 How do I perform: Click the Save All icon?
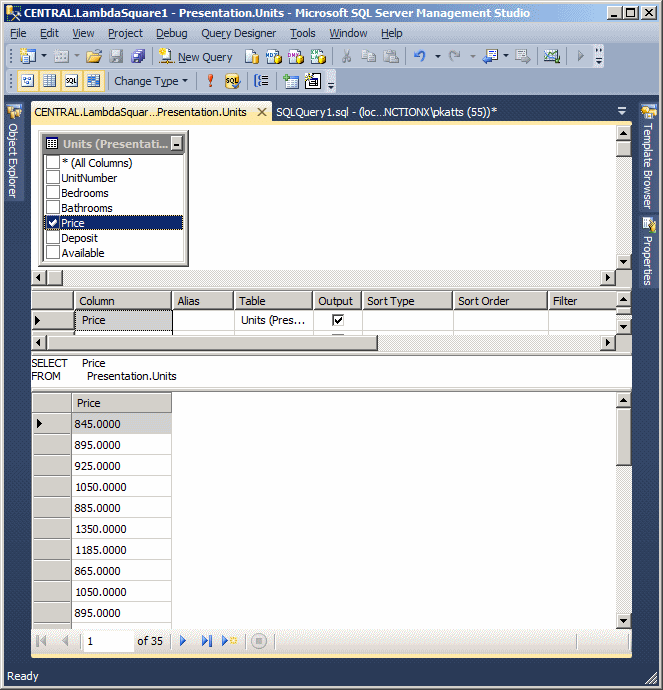[138, 56]
